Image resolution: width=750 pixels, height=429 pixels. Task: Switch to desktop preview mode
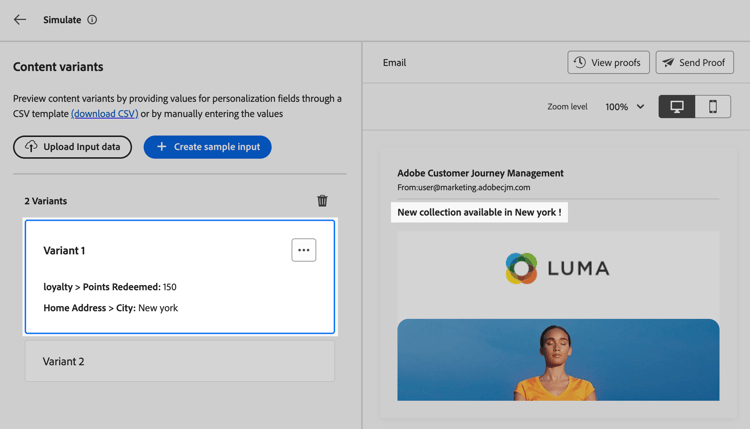(677, 107)
